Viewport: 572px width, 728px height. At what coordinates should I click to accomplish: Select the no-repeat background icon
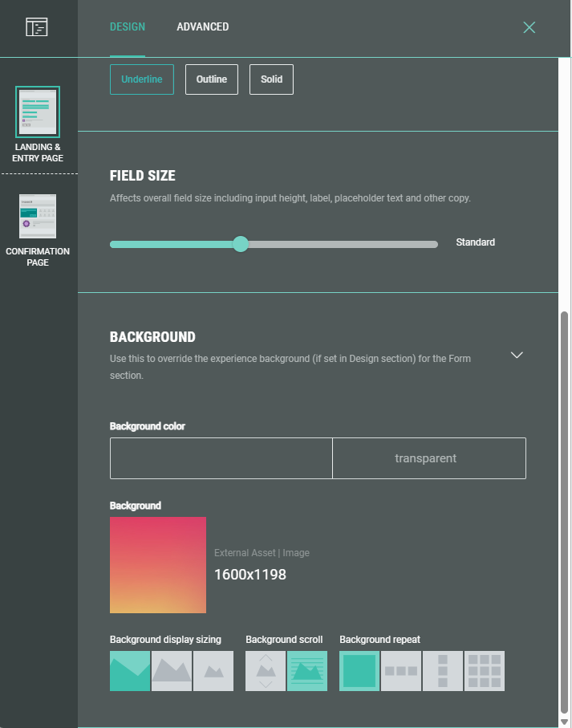(x=359, y=671)
